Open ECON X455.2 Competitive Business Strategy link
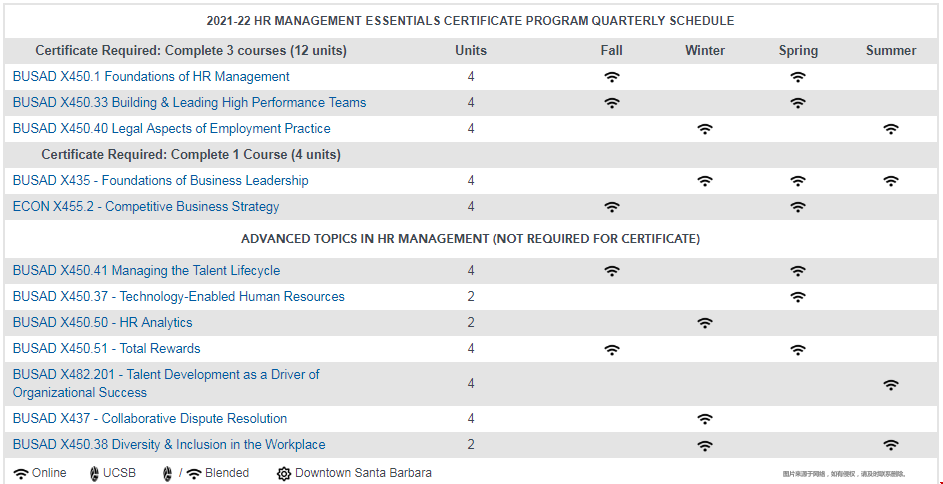 coord(146,207)
